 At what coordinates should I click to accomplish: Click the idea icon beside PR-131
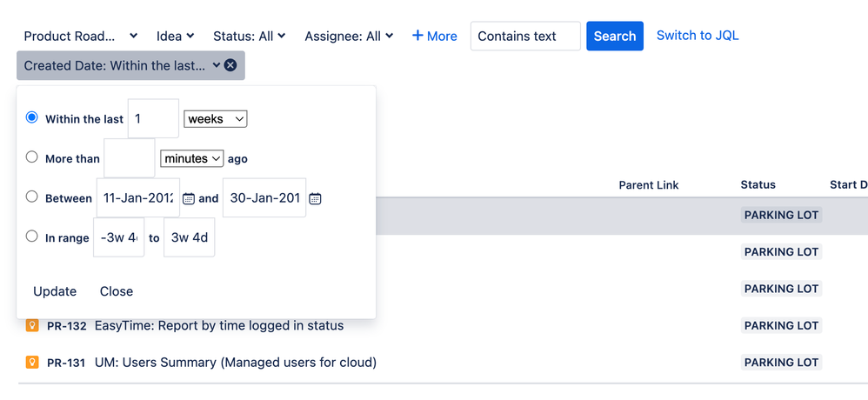(32, 362)
